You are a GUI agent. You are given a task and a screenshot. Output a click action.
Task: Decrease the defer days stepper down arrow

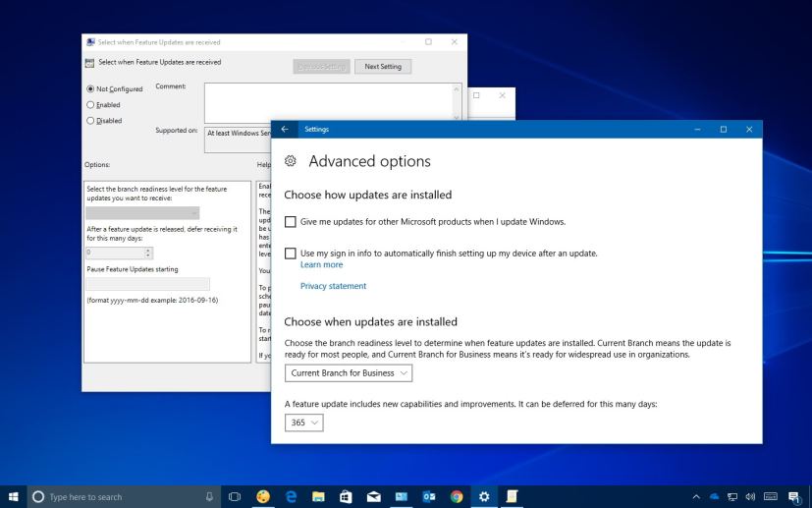[148, 255]
